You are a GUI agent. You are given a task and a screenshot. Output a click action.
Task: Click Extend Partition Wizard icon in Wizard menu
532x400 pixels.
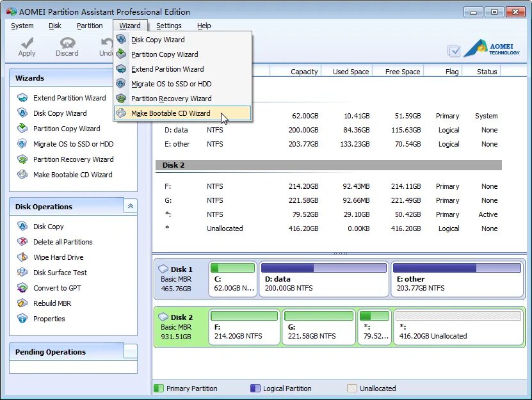pyautogui.click(x=121, y=69)
